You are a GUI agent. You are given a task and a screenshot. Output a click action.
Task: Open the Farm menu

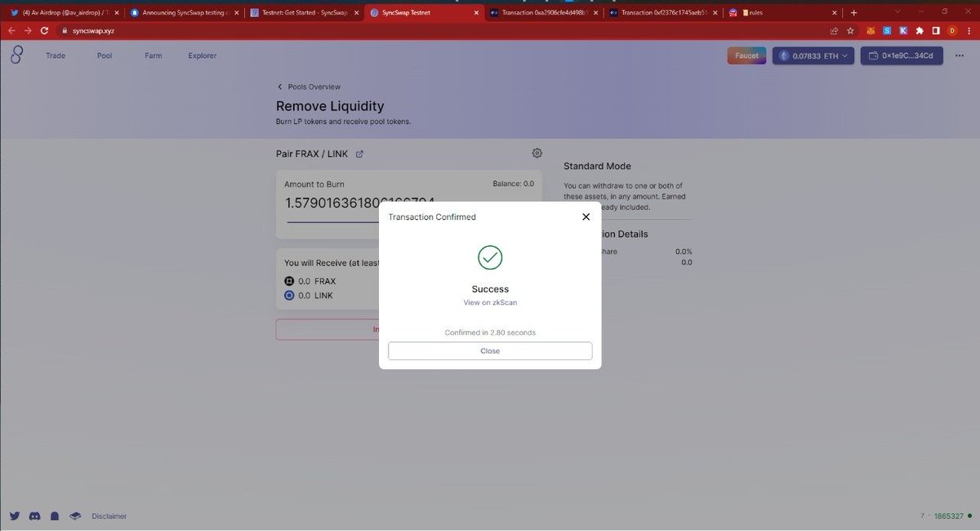(154, 56)
